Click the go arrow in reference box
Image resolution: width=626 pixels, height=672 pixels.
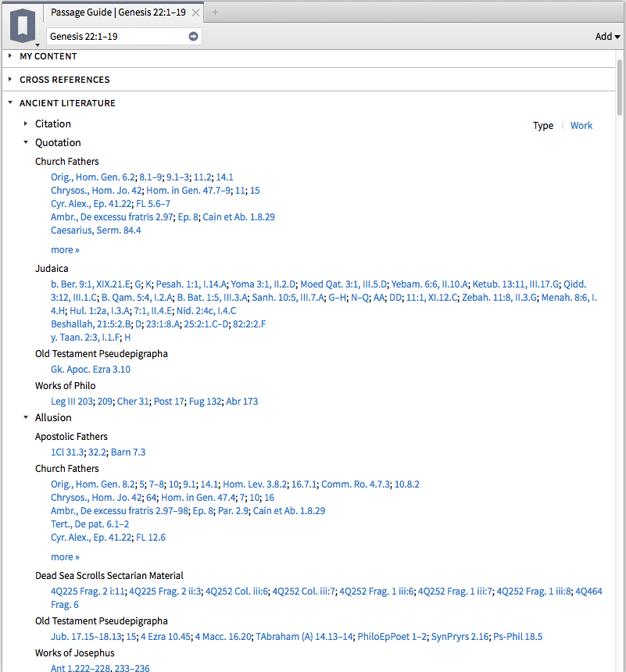click(x=194, y=36)
